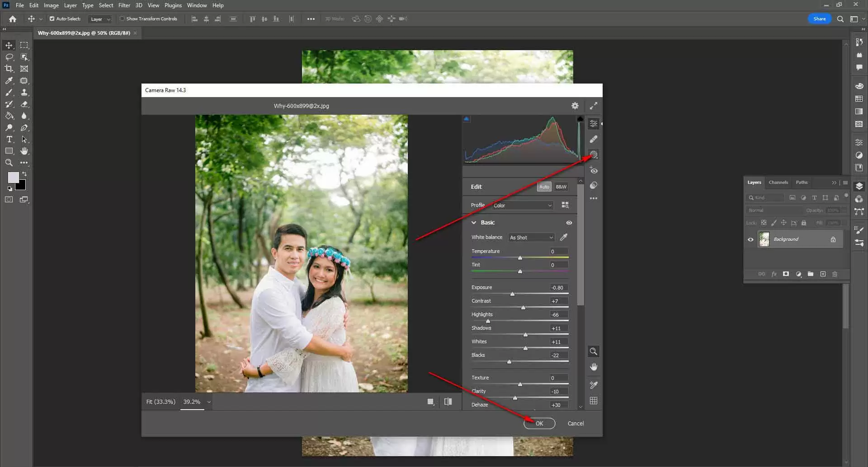Open the Filter menu
The width and height of the screenshot is (868, 467).
click(124, 5)
